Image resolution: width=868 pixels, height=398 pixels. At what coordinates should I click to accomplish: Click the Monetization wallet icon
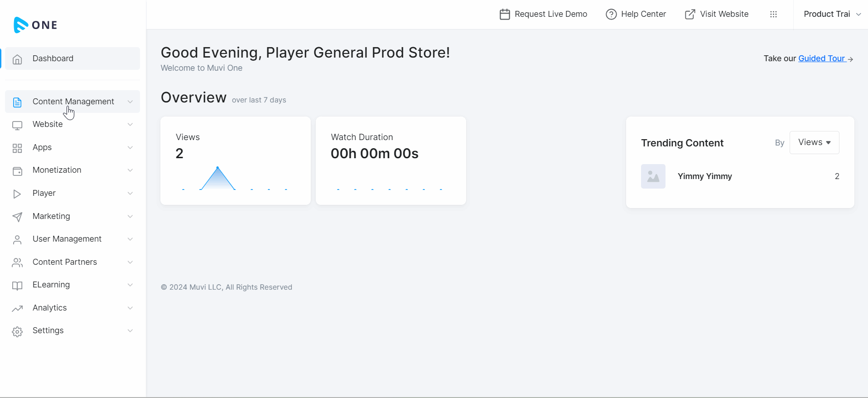coord(17,171)
